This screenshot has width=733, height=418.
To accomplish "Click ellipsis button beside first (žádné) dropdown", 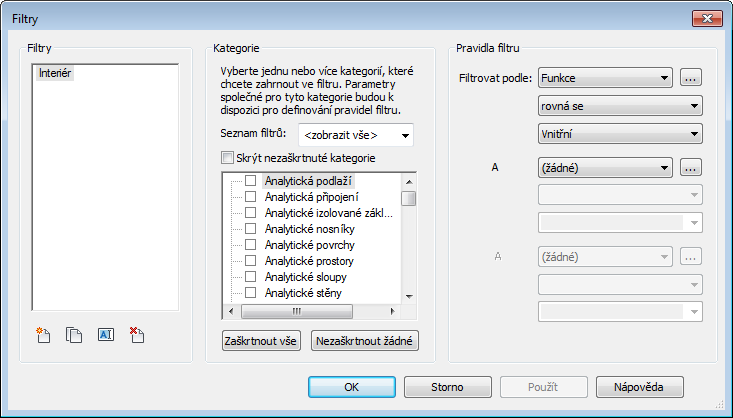I will click(x=691, y=168).
